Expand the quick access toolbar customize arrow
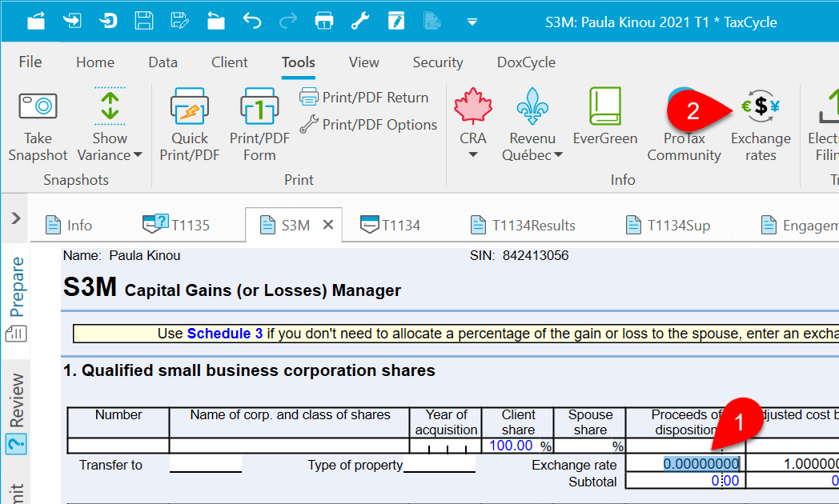 click(472, 22)
